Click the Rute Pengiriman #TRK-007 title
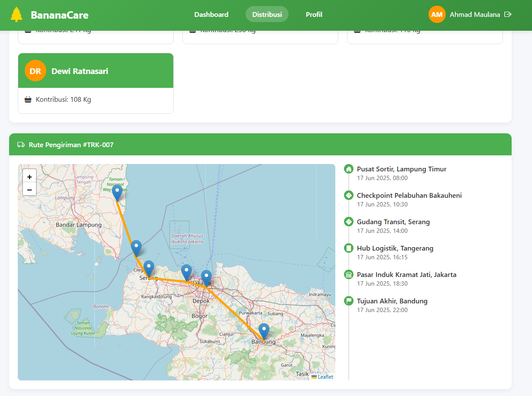Viewport: 532px width, 396px height. (x=71, y=145)
